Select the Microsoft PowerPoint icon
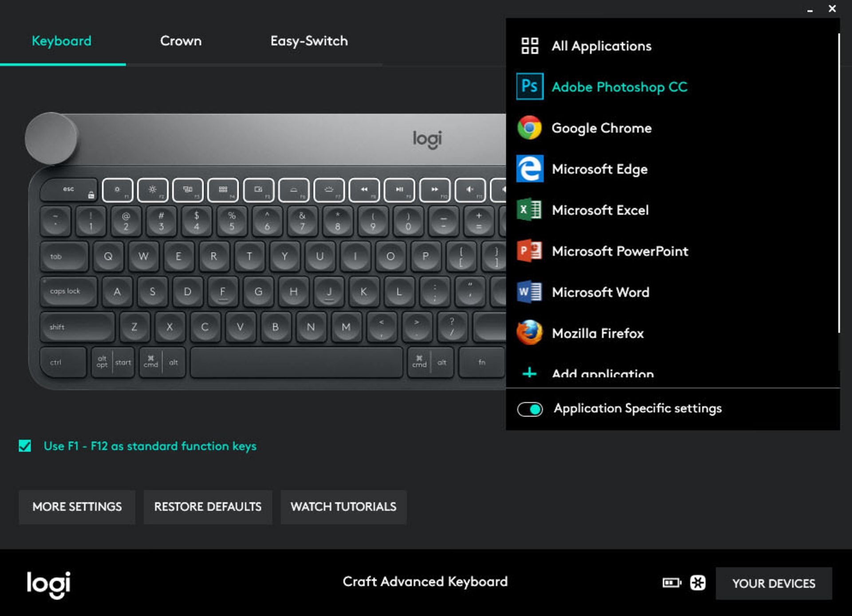Viewport: 852px width, 616px height. coord(530,251)
